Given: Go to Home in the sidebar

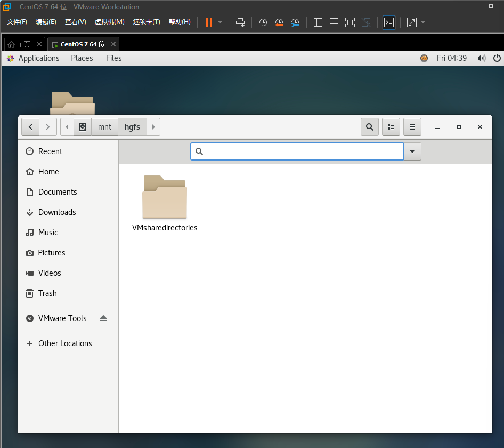Looking at the screenshot, I should coord(68,172).
